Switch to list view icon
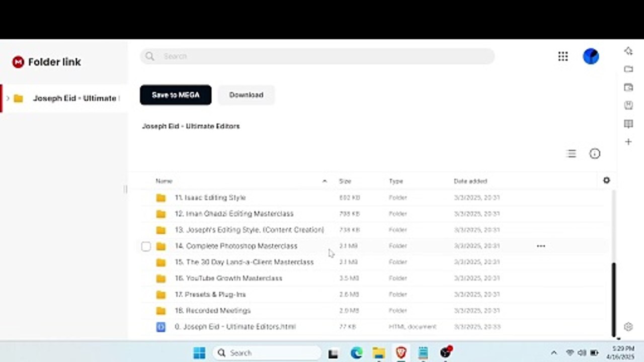Screen dimensions: 644x362 (x=571, y=154)
